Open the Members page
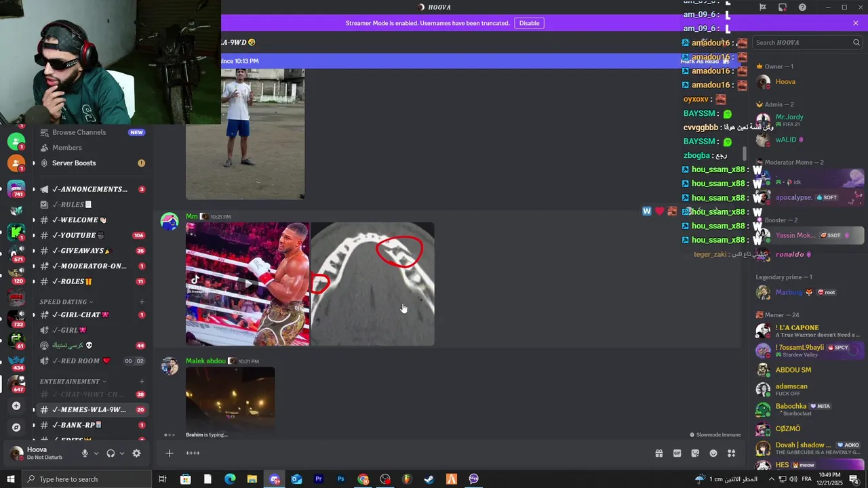This screenshot has width=868, height=488. [92, 148]
